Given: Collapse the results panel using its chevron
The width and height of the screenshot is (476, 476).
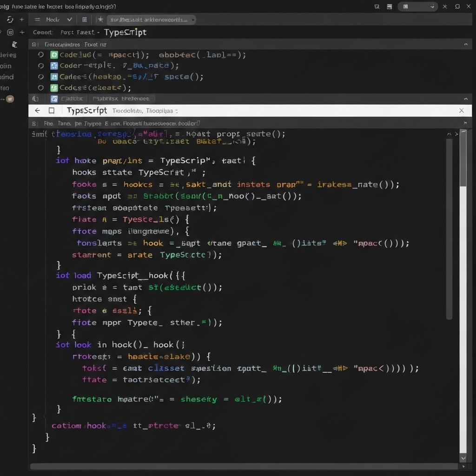Looking at the screenshot, I should coord(467,98).
